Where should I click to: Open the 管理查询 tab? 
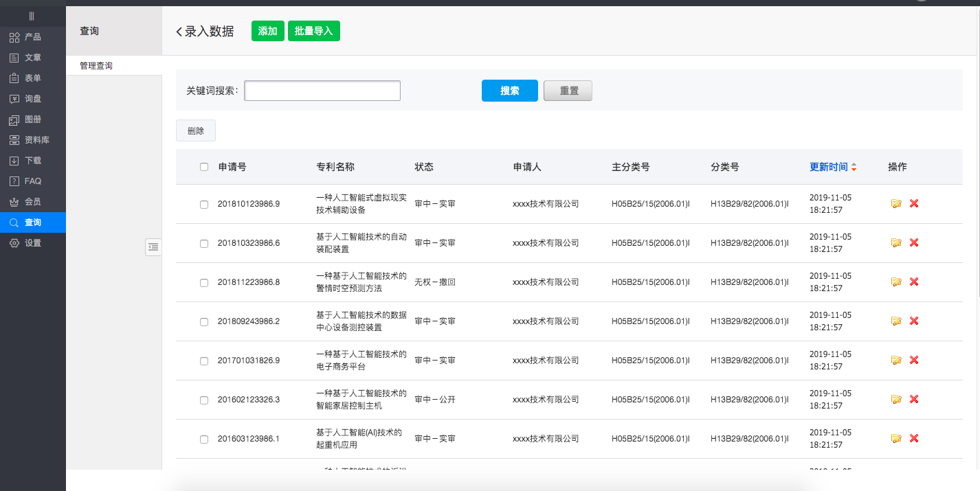click(96, 66)
